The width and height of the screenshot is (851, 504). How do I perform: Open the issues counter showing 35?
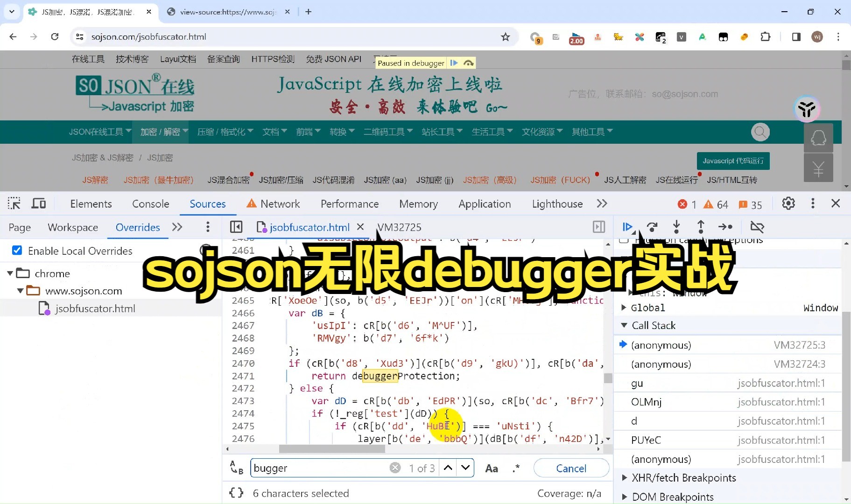(750, 204)
